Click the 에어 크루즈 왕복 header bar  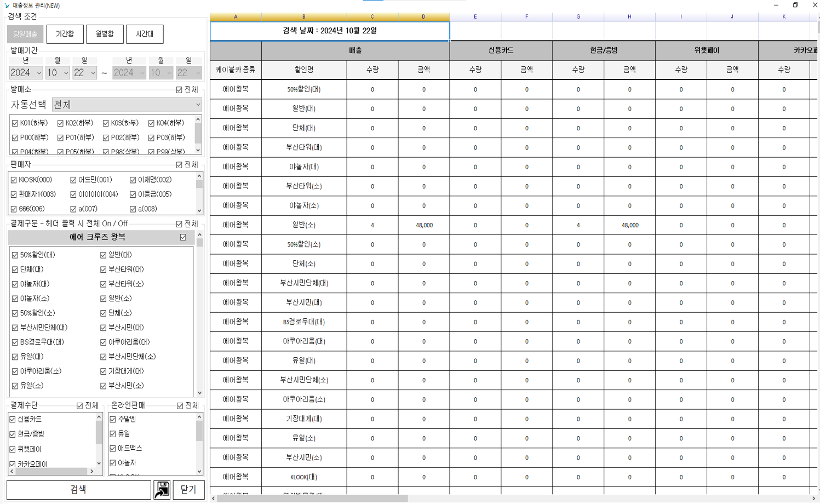point(98,237)
